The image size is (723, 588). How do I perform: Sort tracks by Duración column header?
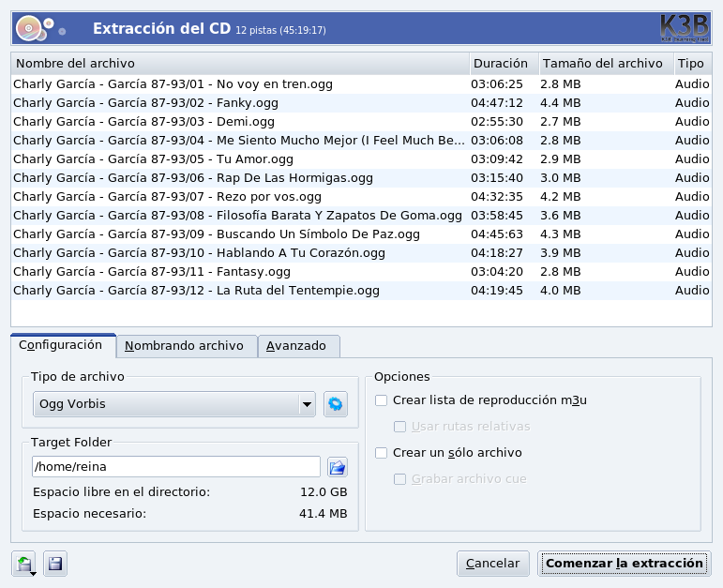[503, 64]
